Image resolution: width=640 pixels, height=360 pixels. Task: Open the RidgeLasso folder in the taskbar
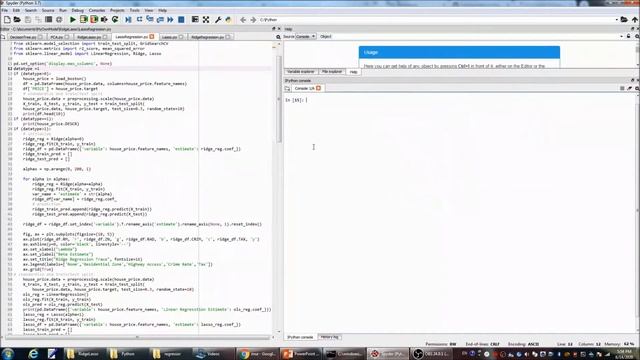pos(84,354)
